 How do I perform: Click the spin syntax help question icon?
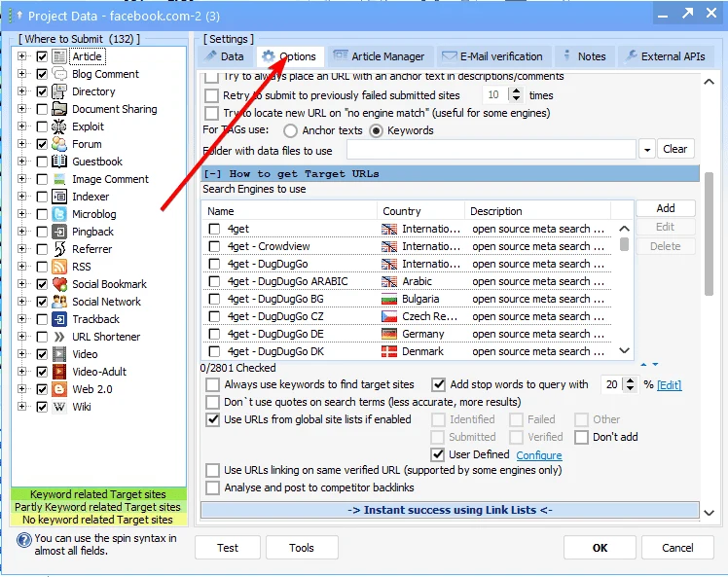(x=24, y=540)
